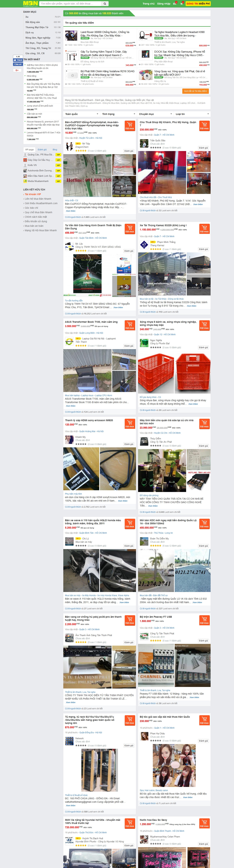Viewport: 234px width, 868px height.
Task: Open the MBN MuaBanNhanh logo
Action: tap(30, 4)
